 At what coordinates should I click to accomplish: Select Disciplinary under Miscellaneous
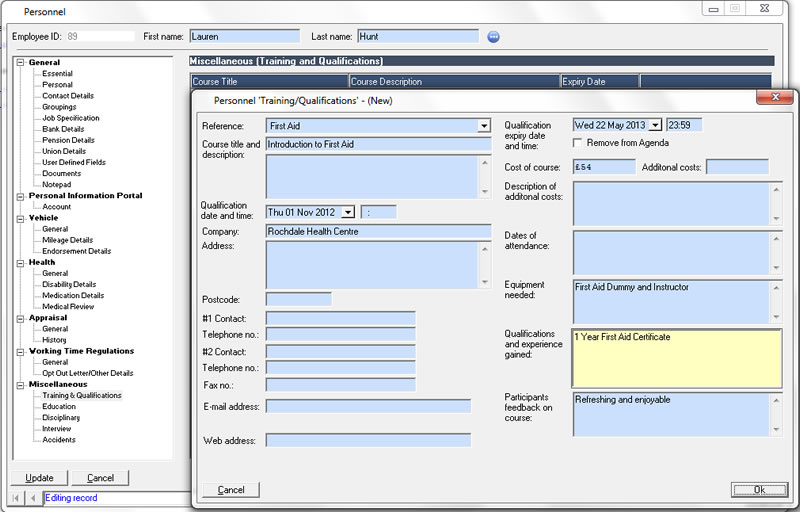(x=61, y=418)
